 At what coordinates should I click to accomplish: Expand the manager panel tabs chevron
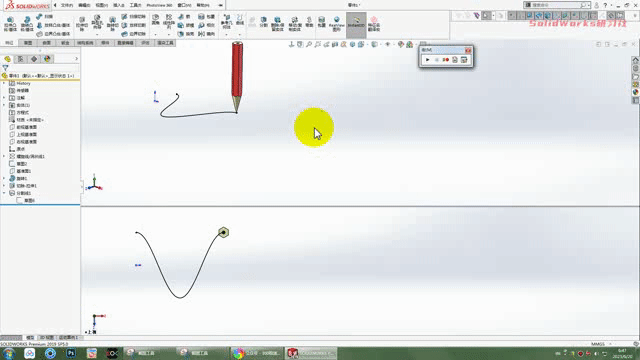pyautogui.click(x=76, y=59)
